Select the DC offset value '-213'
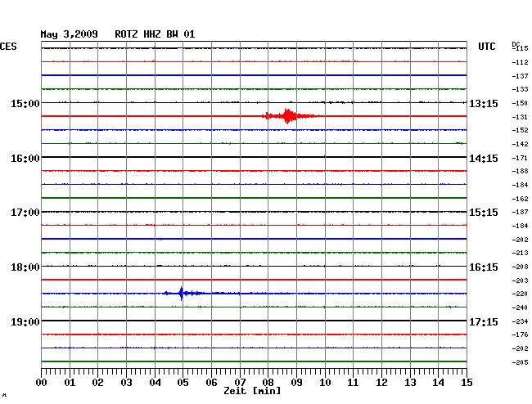This screenshot has height=404, width=532. pos(520,253)
